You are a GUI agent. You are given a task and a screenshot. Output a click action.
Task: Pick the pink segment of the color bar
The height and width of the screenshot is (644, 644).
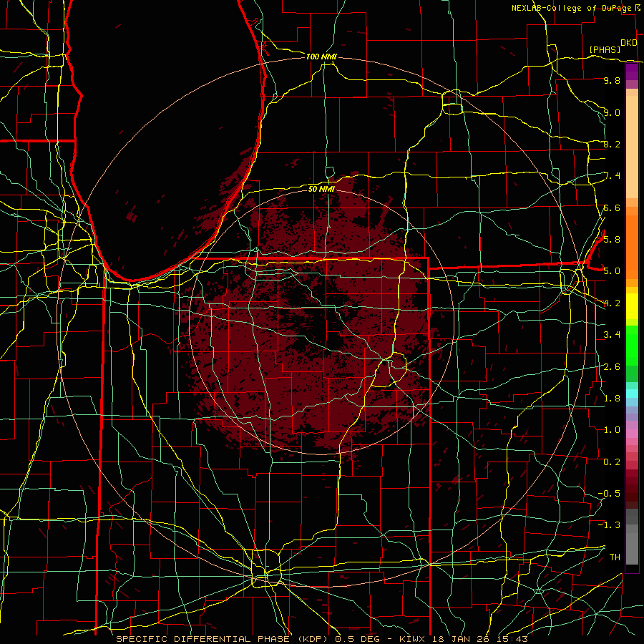pos(632,434)
